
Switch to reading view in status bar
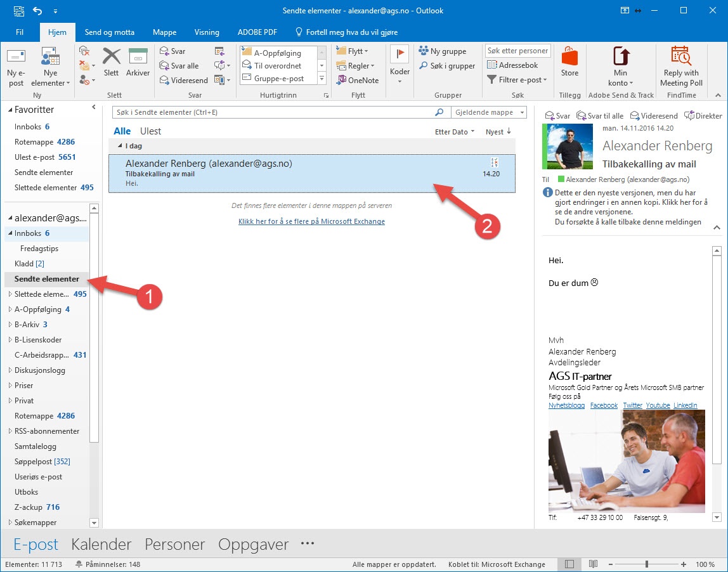594,564
